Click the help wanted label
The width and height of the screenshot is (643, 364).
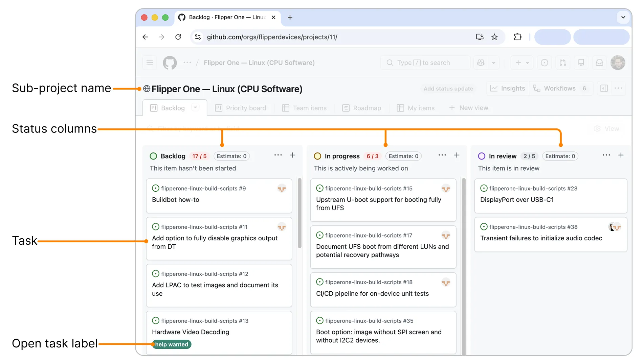[172, 344]
